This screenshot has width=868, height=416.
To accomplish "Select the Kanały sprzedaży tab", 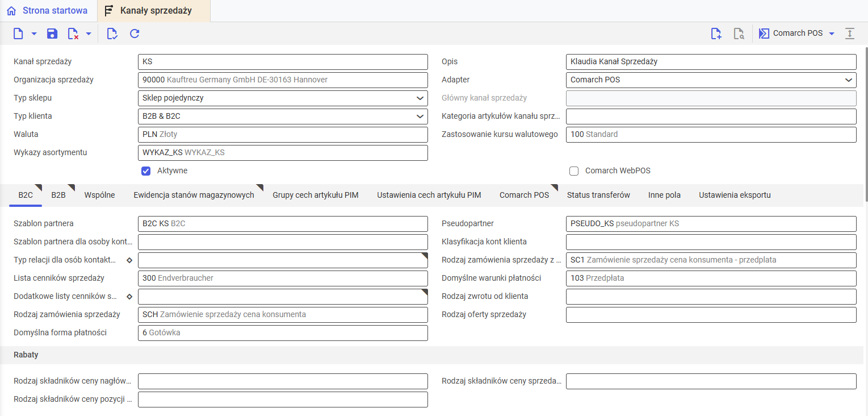I will (153, 11).
